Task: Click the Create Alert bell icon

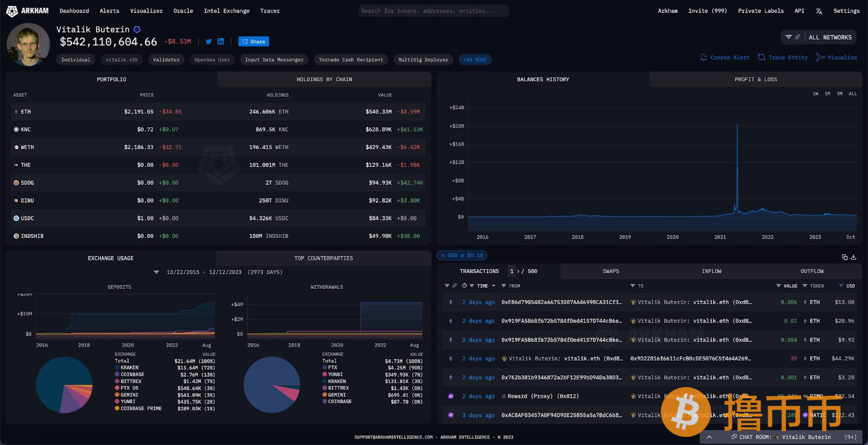Action: [704, 57]
